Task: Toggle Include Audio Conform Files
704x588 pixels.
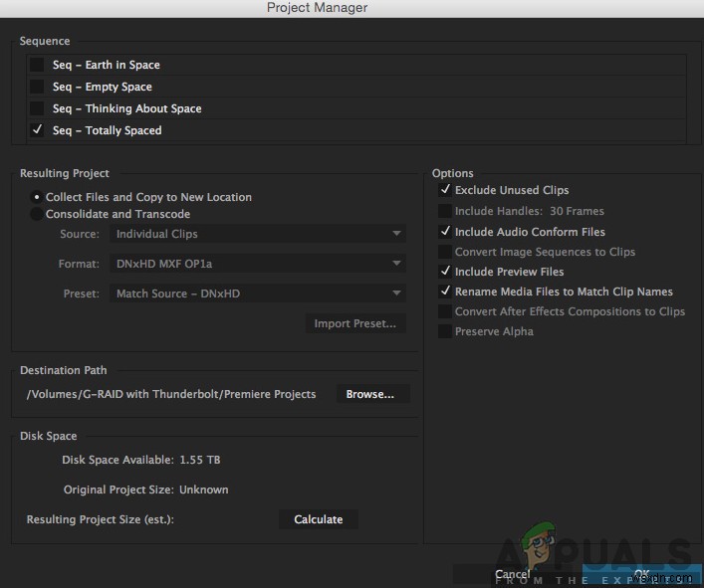Action: pos(445,232)
